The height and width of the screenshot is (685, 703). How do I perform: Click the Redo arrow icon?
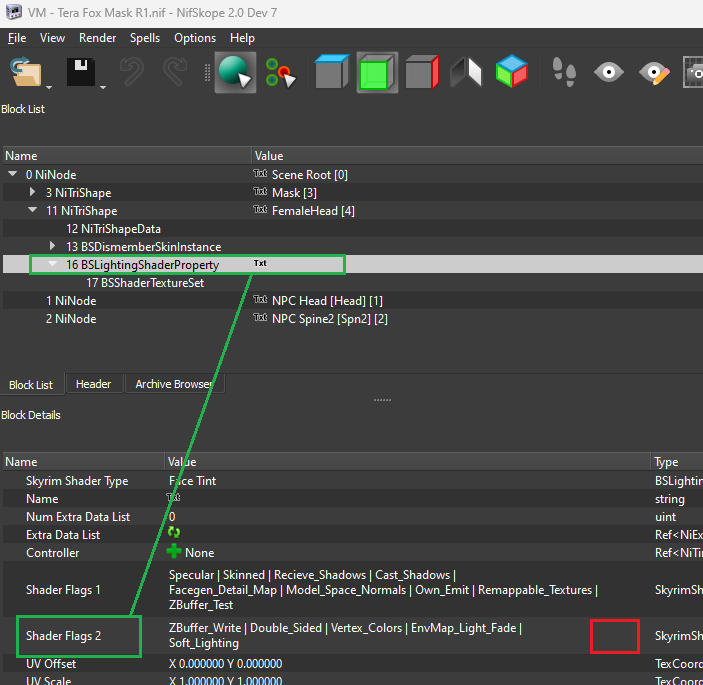click(x=175, y=72)
